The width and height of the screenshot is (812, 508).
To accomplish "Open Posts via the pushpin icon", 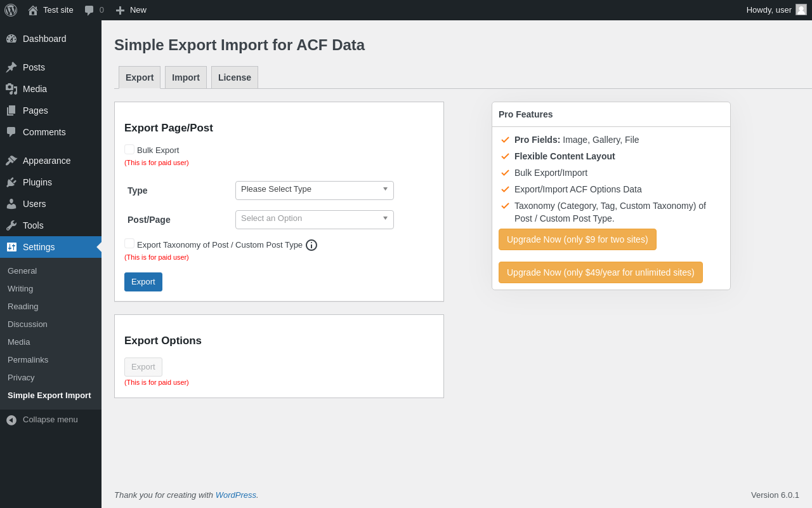I will pos(11,67).
